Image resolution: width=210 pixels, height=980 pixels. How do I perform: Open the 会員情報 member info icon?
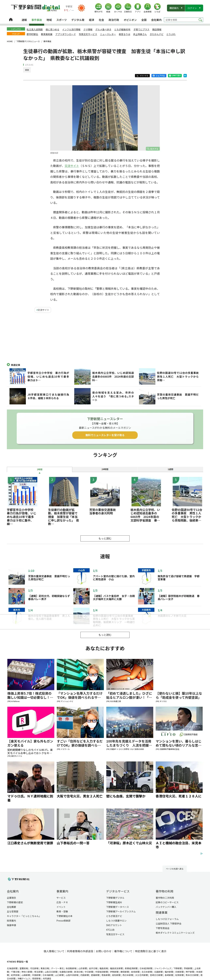pyautogui.click(x=148, y=8)
